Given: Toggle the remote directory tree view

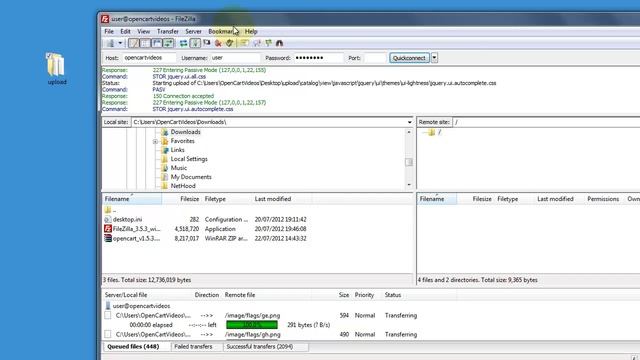Looking at the screenshot, I should click(157, 43).
